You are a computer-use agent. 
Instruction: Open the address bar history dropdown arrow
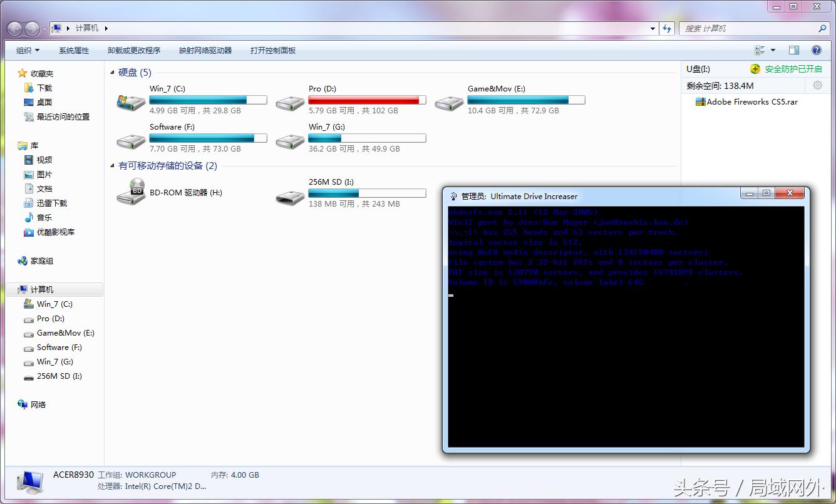pyautogui.click(x=653, y=28)
